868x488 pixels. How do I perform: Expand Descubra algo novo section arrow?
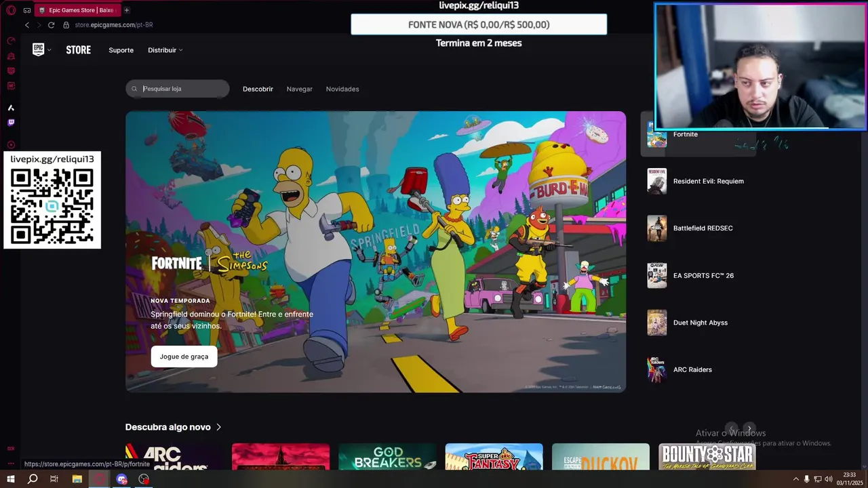coord(218,427)
